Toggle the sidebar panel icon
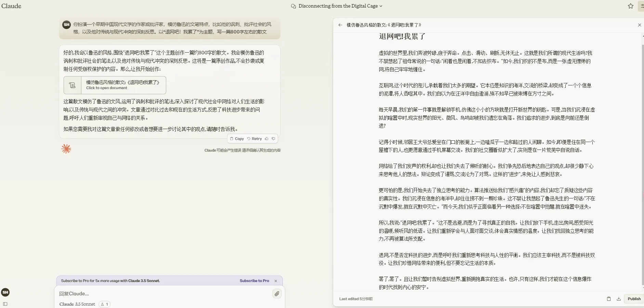This screenshot has width=644, height=308. 5,304
